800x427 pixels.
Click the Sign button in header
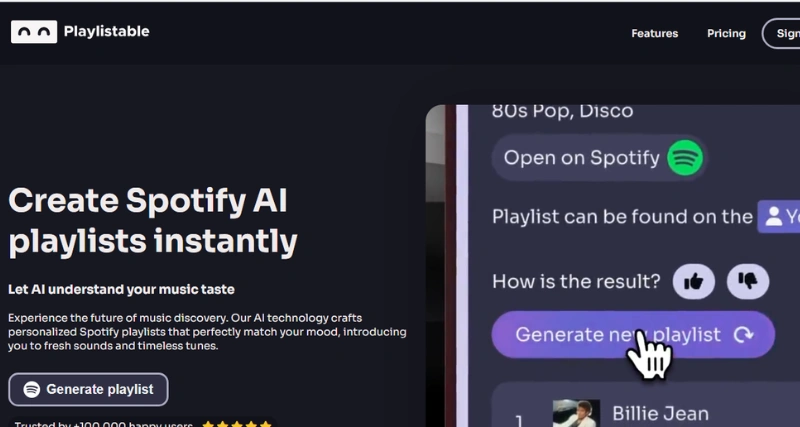pos(781,34)
